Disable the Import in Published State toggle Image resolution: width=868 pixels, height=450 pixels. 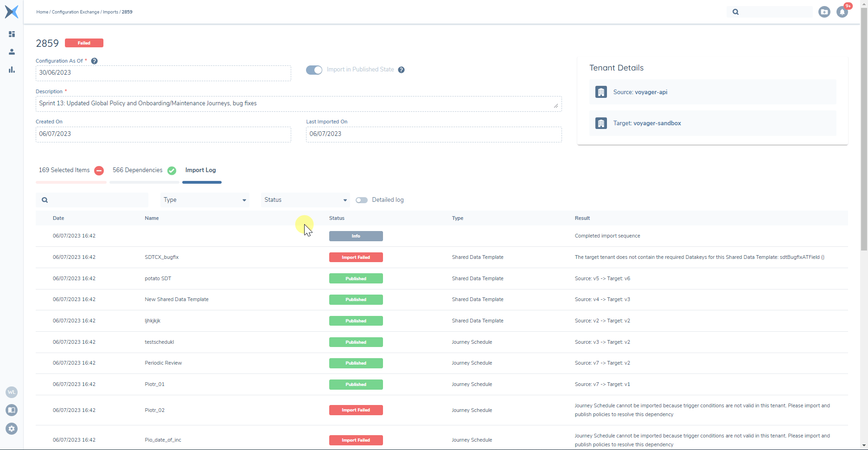coord(314,70)
